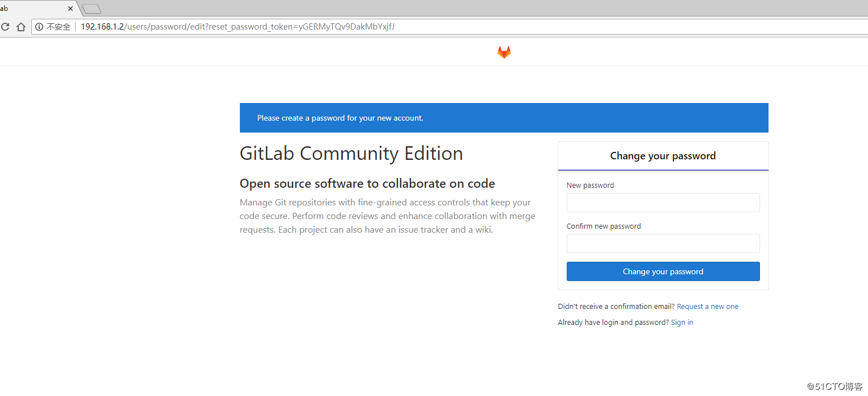Click 'Open source software to collaborate on code'
Screen dimensions: 868x396
[367, 184]
